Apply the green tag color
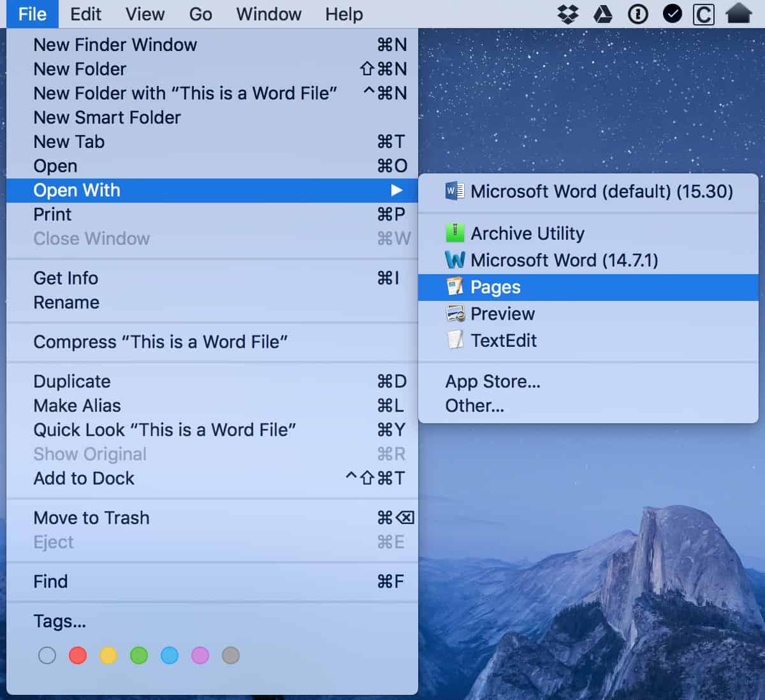Image resolution: width=765 pixels, height=700 pixels. pos(139,655)
